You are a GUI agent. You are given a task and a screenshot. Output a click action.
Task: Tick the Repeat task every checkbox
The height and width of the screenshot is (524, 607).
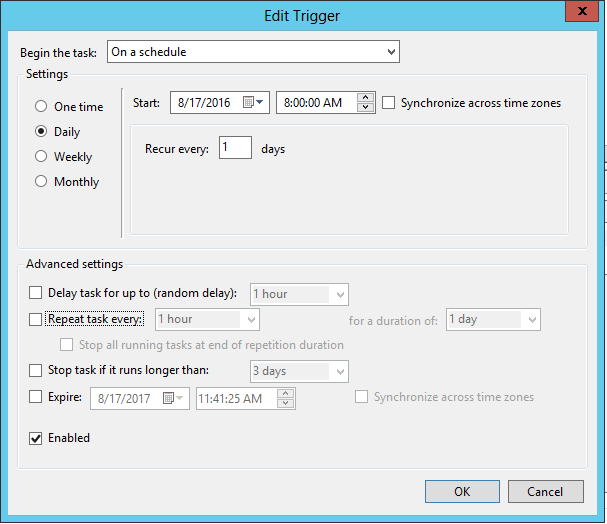tap(36, 319)
